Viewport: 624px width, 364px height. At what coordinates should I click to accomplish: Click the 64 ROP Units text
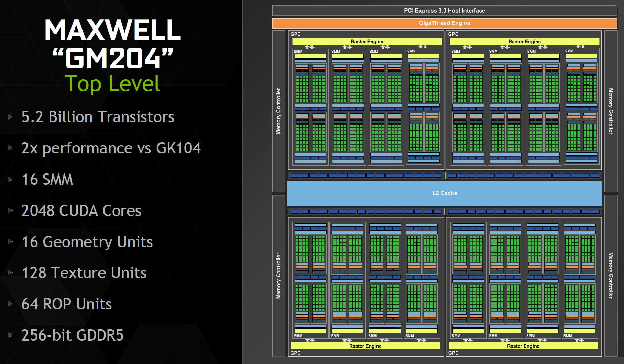pos(67,304)
